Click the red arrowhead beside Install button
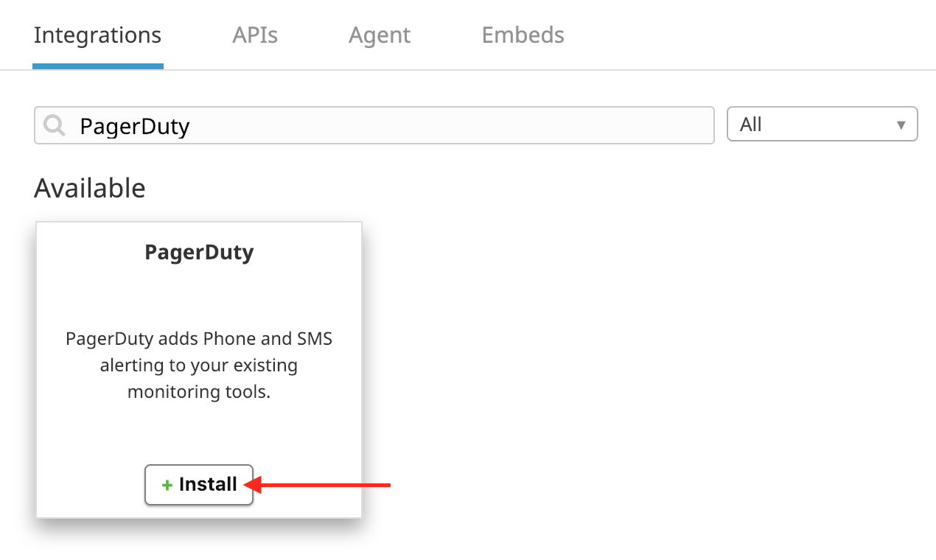The width and height of the screenshot is (936, 560). 252,484
